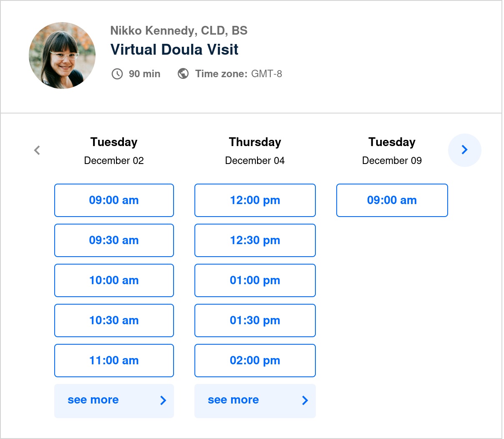Screen dimensions: 504x439
Task: Click the clock duration icon
Action: pos(117,74)
